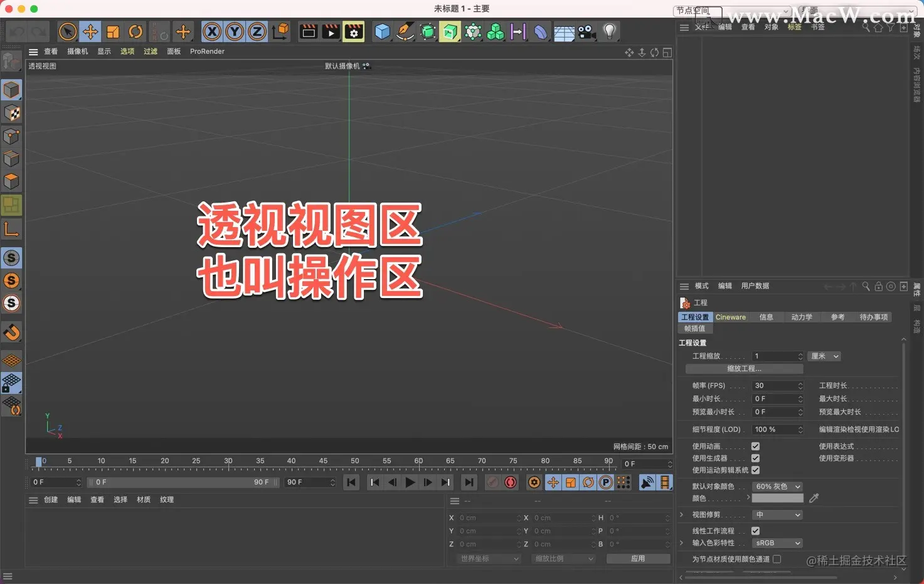Expand the 颜色 swatch arrow
Viewport: 924px width, 584px height.
click(748, 497)
